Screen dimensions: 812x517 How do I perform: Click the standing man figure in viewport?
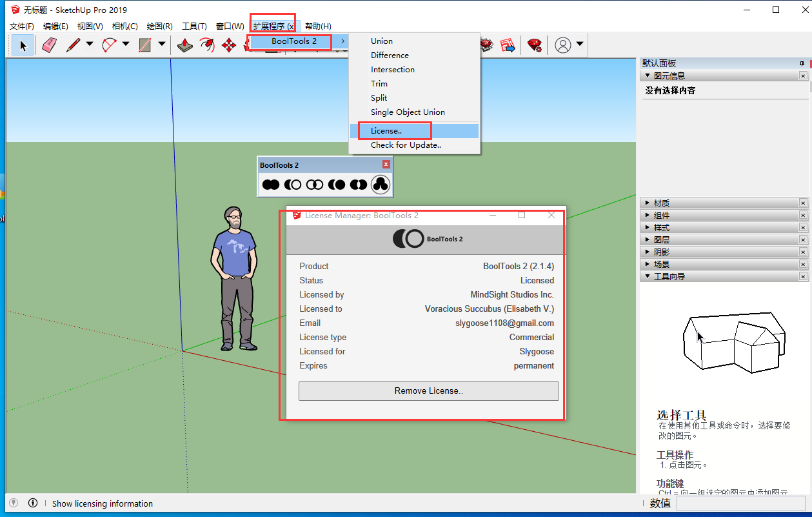[x=234, y=279]
